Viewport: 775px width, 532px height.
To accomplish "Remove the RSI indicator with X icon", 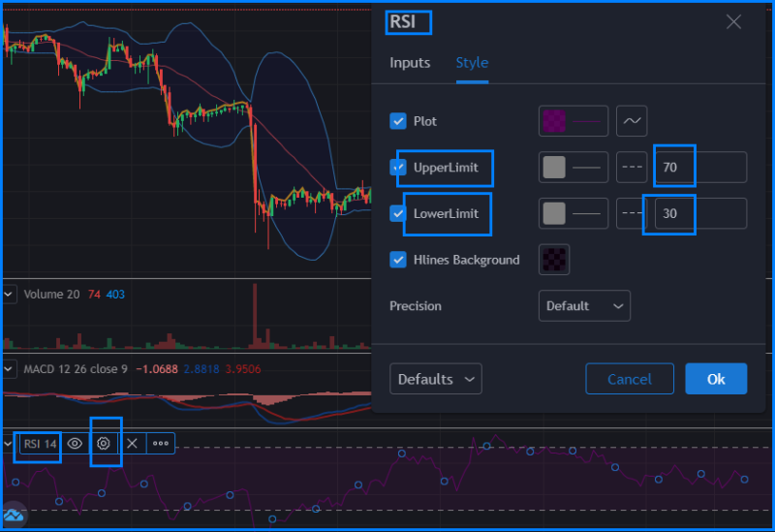I will (132, 444).
